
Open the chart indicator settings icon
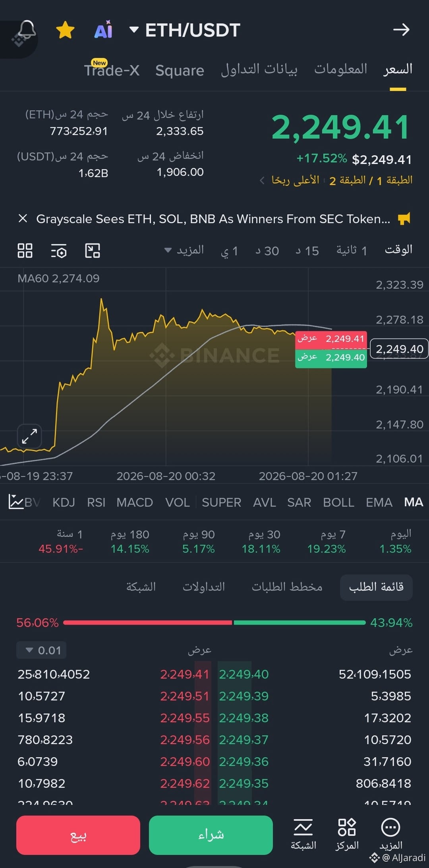coord(59,251)
